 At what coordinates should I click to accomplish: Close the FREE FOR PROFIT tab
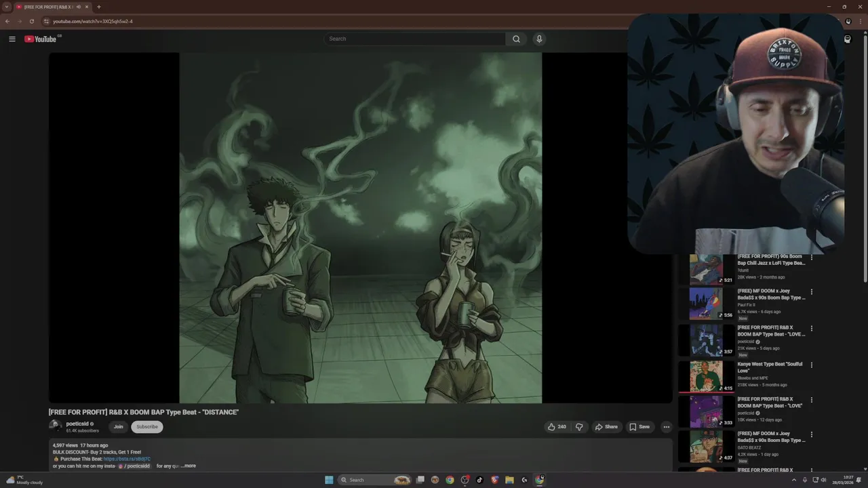87,7
